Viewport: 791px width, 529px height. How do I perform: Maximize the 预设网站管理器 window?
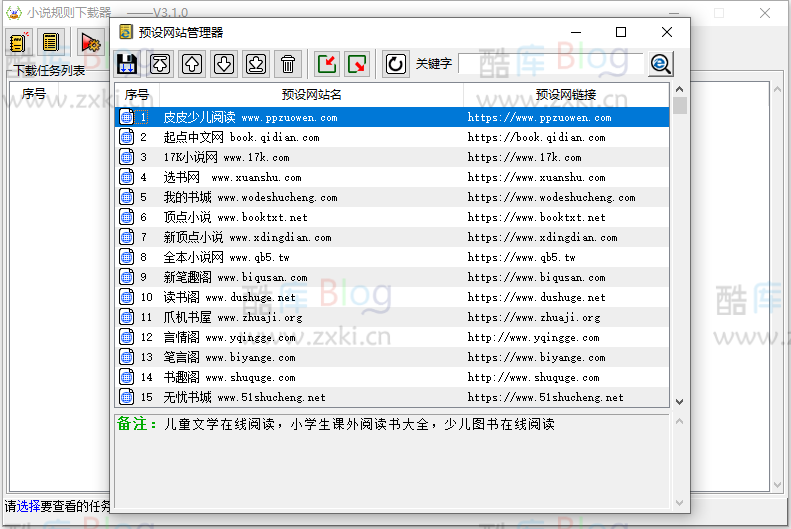621,32
